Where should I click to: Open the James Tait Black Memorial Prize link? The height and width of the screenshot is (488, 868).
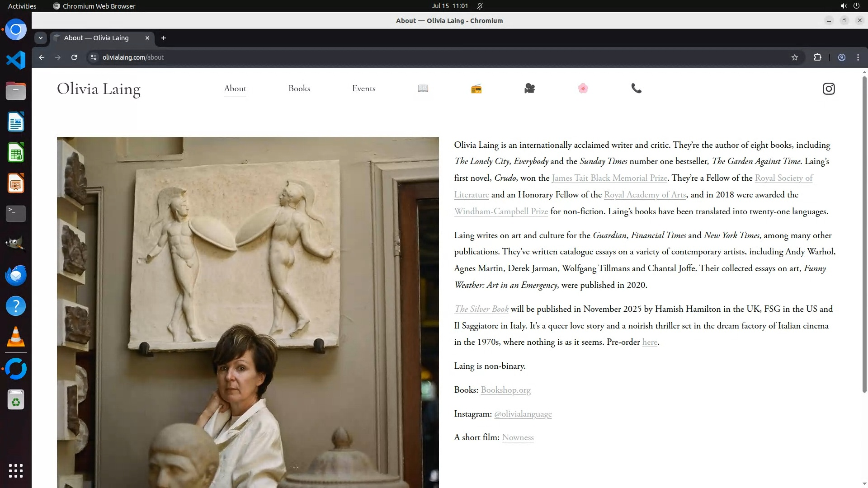[609, 178]
